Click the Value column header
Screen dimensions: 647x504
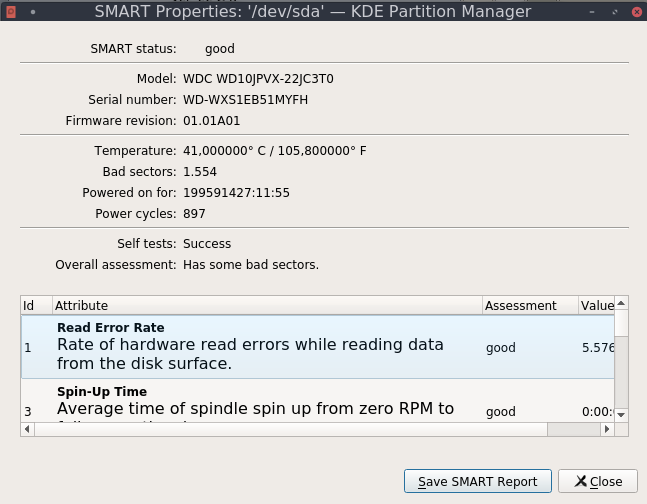pyautogui.click(x=596, y=305)
